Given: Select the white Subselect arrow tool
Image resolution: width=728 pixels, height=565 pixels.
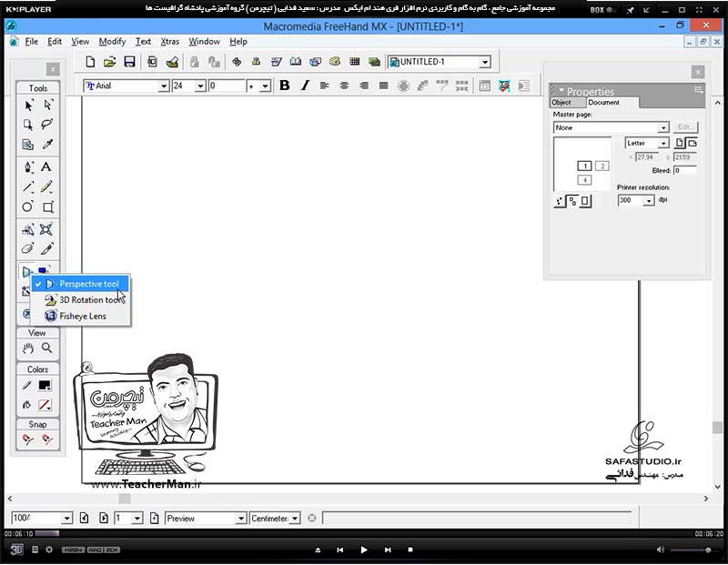Looking at the screenshot, I should click(x=47, y=106).
